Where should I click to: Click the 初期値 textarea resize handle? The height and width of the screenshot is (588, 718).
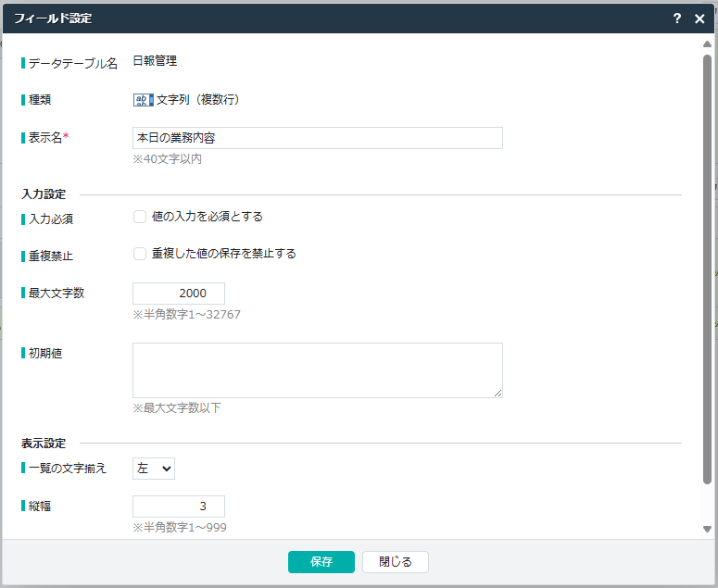point(498,393)
